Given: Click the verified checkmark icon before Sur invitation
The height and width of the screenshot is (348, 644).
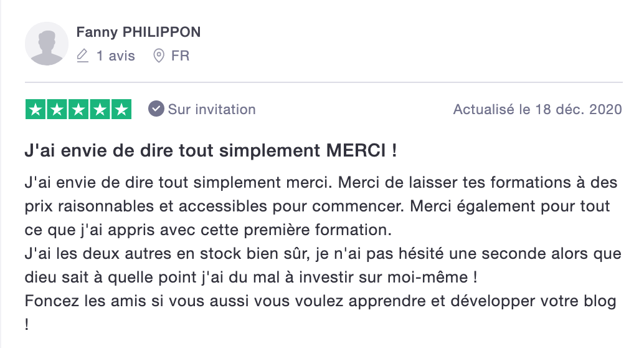Looking at the screenshot, I should click(x=156, y=109).
